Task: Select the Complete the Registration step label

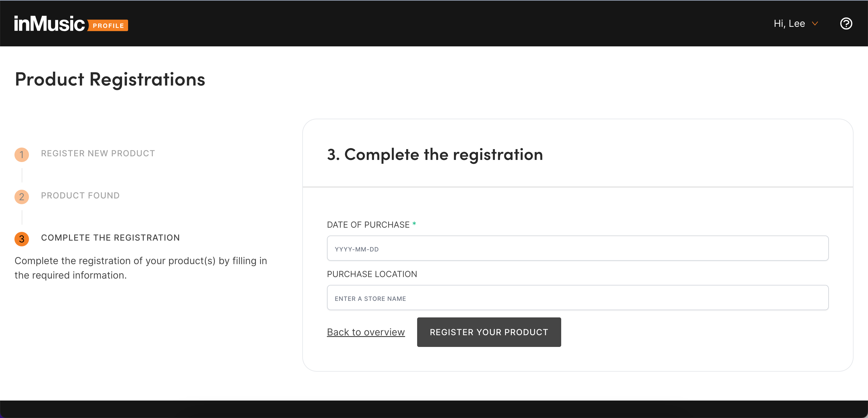Action: pyautogui.click(x=110, y=238)
